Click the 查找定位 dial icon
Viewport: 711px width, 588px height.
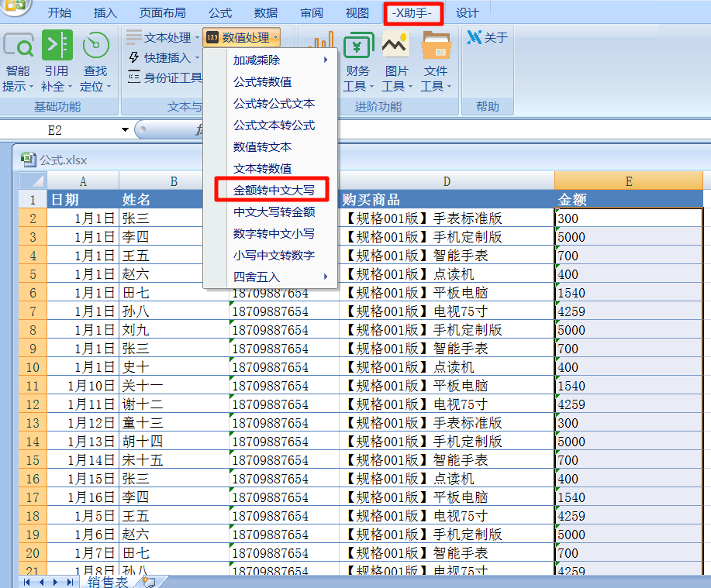(x=95, y=45)
